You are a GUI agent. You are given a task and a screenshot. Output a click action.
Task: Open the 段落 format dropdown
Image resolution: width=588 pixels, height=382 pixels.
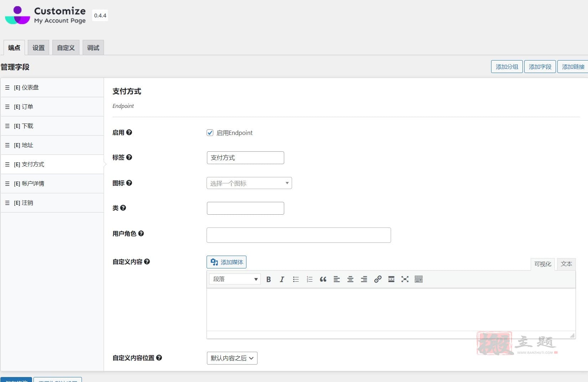pos(235,279)
